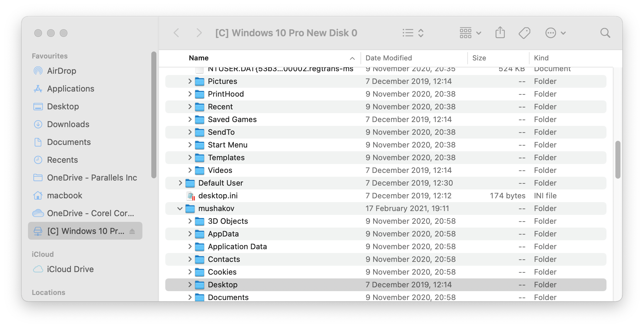The height and width of the screenshot is (328, 644).
Task: Click the forward navigation arrow
Action: 199,33
